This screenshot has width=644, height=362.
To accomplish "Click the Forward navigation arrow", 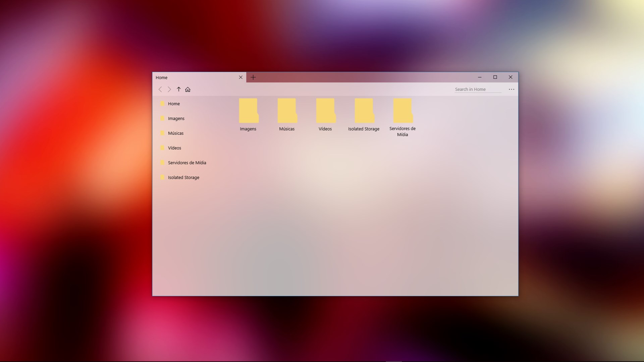I will pos(169,89).
